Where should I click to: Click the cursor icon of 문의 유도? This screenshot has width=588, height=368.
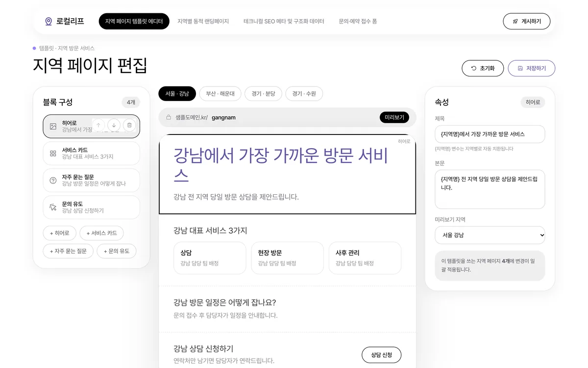tap(53, 207)
